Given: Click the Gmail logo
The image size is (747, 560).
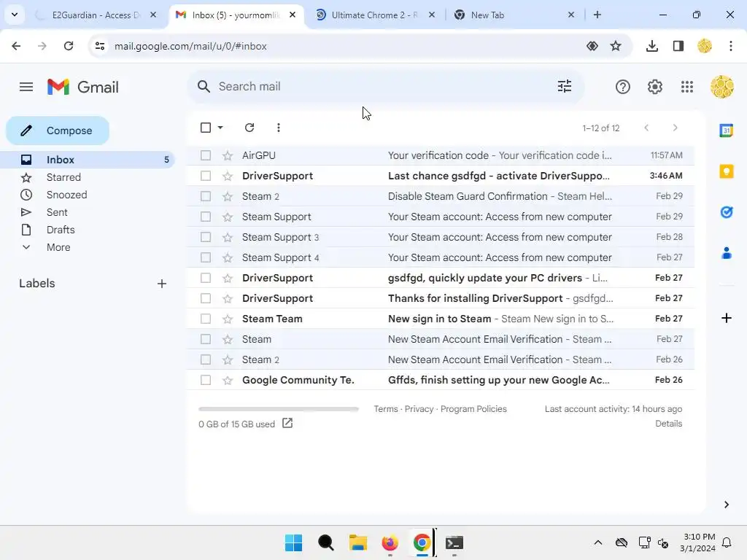Looking at the screenshot, I should click(x=83, y=87).
